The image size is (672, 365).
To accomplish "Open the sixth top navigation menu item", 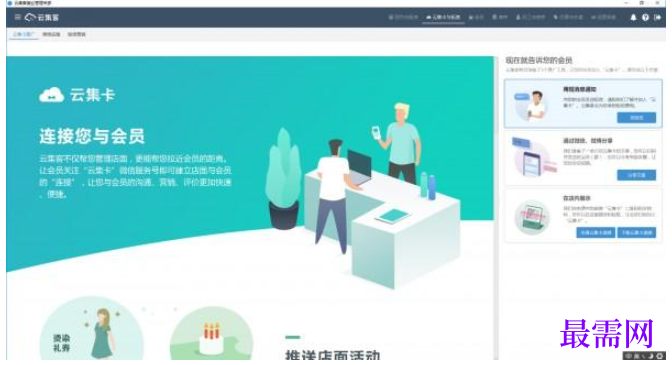I will pos(568,17).
